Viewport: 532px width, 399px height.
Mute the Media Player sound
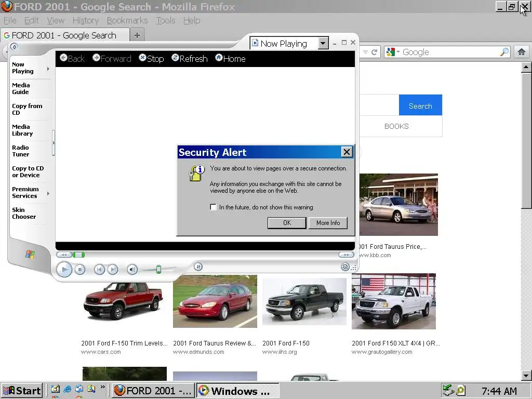point(132,270)
